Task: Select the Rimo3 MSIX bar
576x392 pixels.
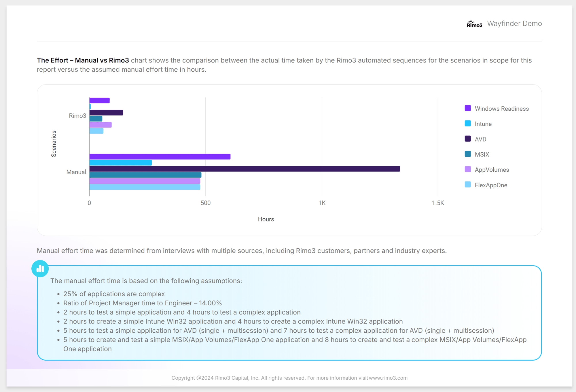Action: point(96,119)
